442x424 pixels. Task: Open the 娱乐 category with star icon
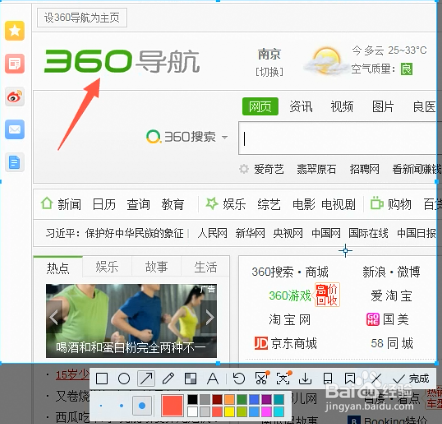(x=226, y=204)
